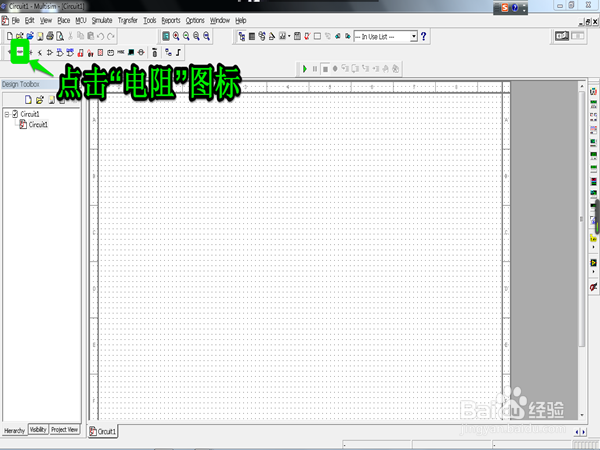600x450 pixels.
Task: Click the Undo arrow icon
Action: [x=101, y=36]
